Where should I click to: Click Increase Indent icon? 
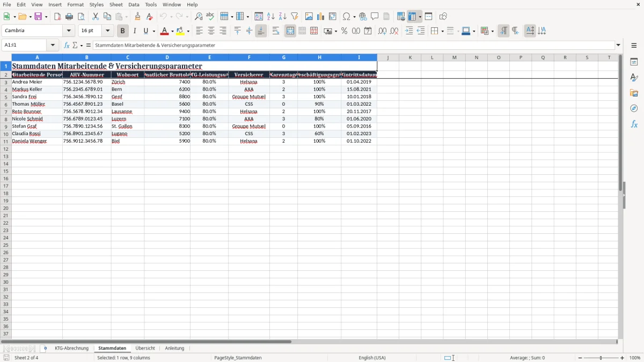pos(409,31)
